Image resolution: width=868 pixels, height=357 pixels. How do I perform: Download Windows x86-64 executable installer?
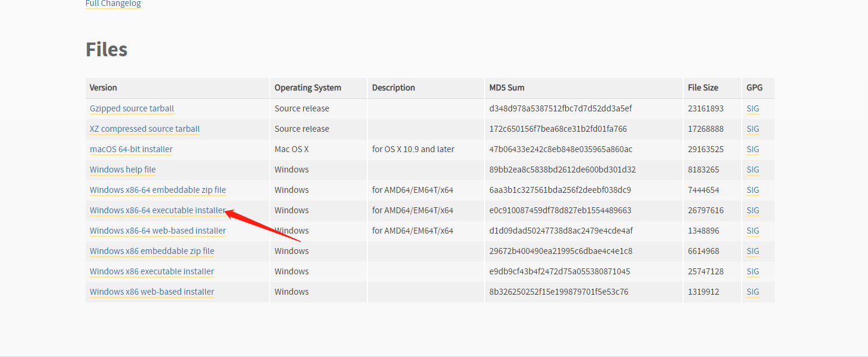click(158, 210)
